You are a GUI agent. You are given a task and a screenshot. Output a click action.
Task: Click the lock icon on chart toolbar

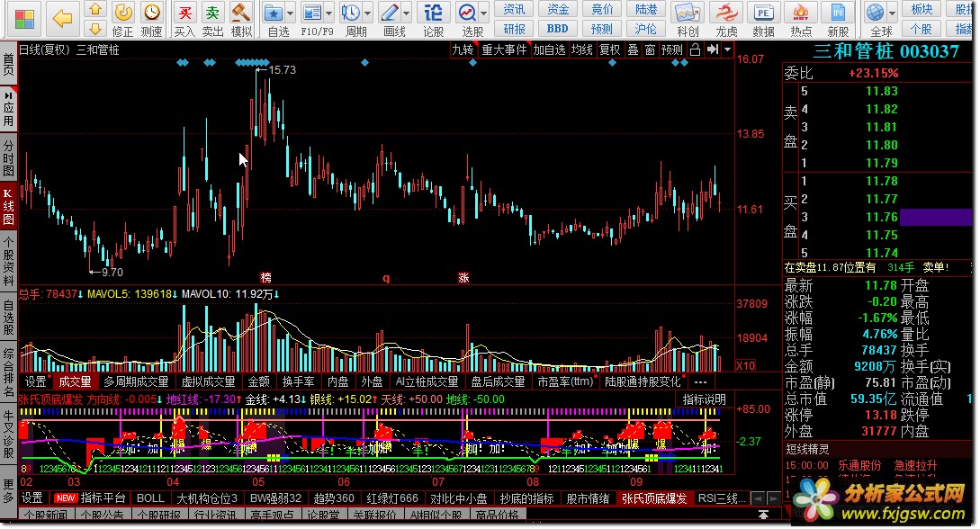695,49
